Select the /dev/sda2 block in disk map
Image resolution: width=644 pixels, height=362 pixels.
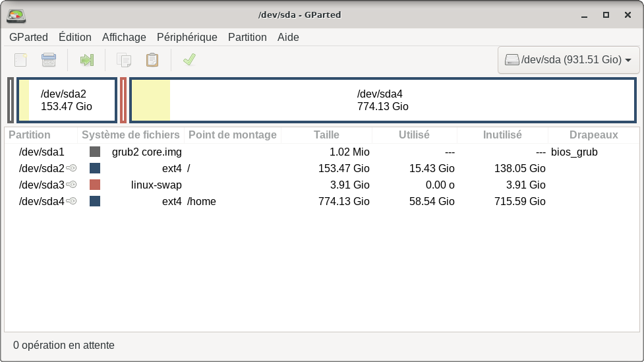[67, 100]
